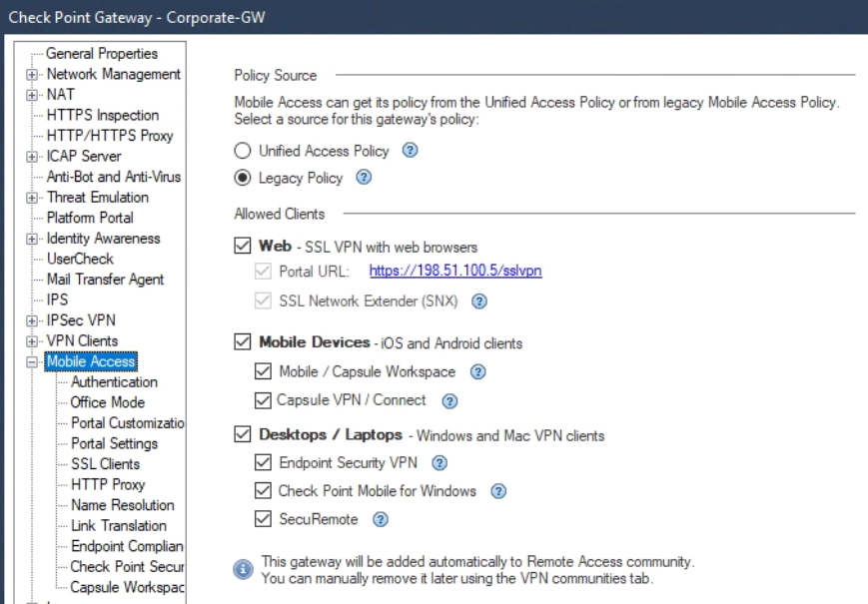Open help for Check Point Mobile for Windows
868x604 pixels.
(x=498, y=491)
